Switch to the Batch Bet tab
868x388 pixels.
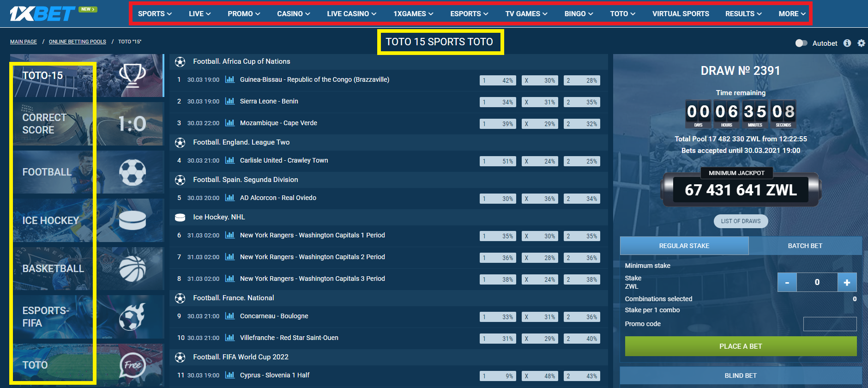tap(805, 246)
